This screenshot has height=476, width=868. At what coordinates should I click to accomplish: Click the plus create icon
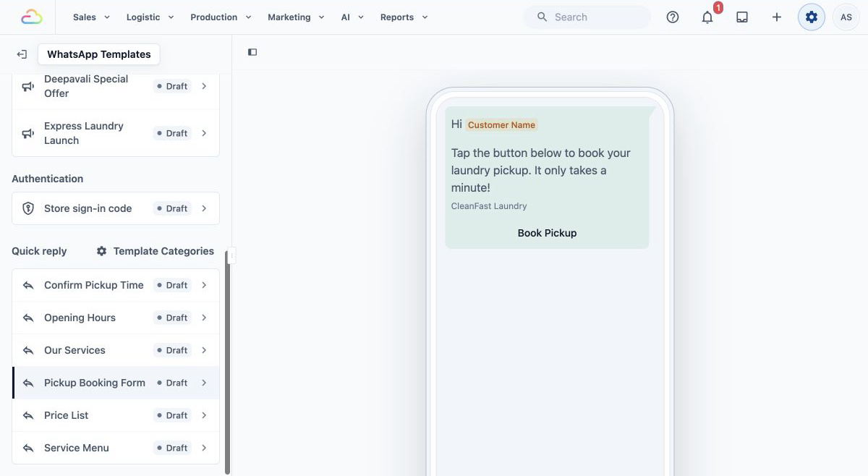(777, 17)
